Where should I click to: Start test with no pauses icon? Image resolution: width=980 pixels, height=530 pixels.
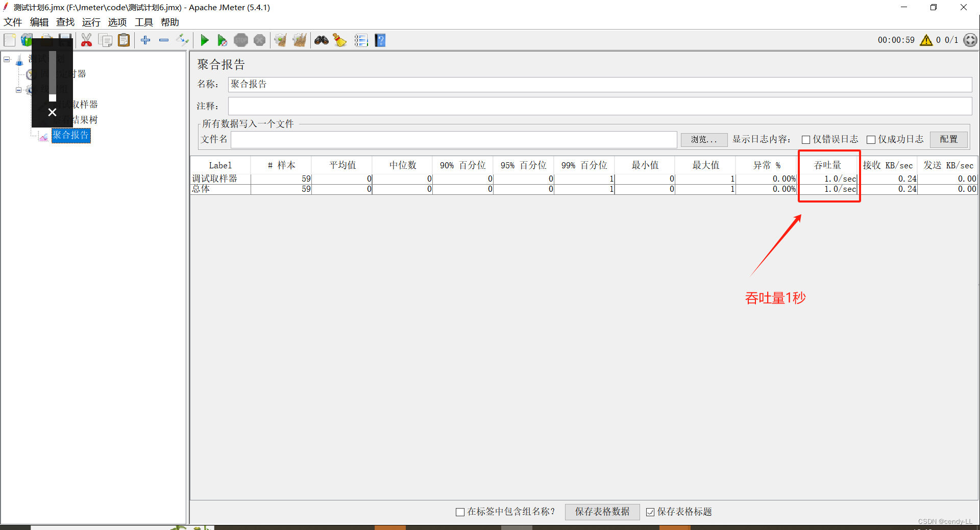click(x=222, y=40)
